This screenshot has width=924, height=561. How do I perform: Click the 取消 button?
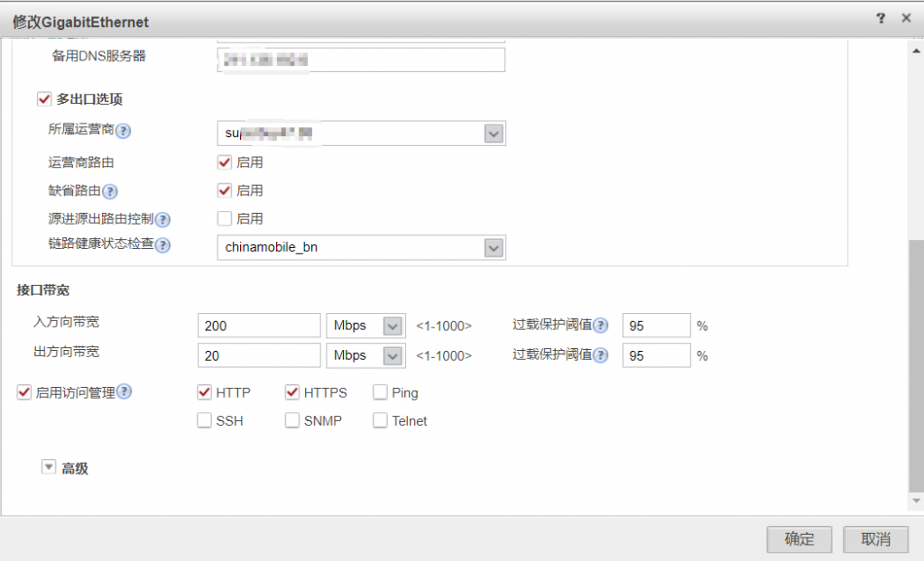click(x=875, y=539)
